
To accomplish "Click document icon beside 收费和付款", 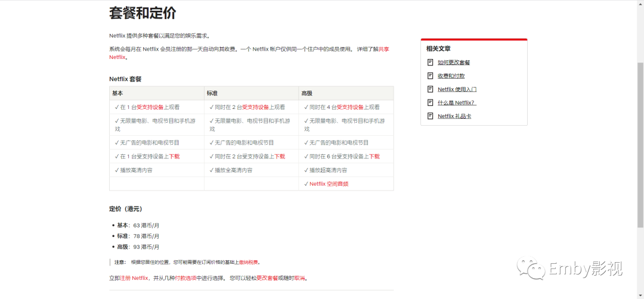I will [x=430, y=76].
